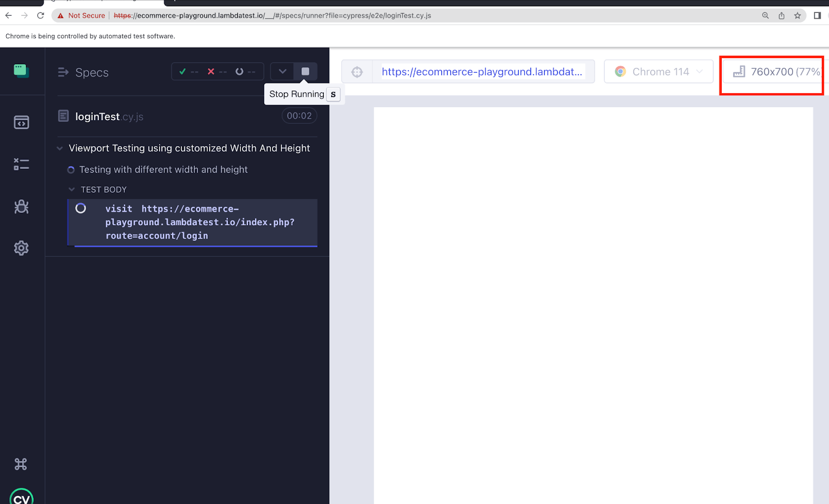Collapse the Viewport Testing suite chevron
The image size is (829, 504).
click(x=60, y=149)
